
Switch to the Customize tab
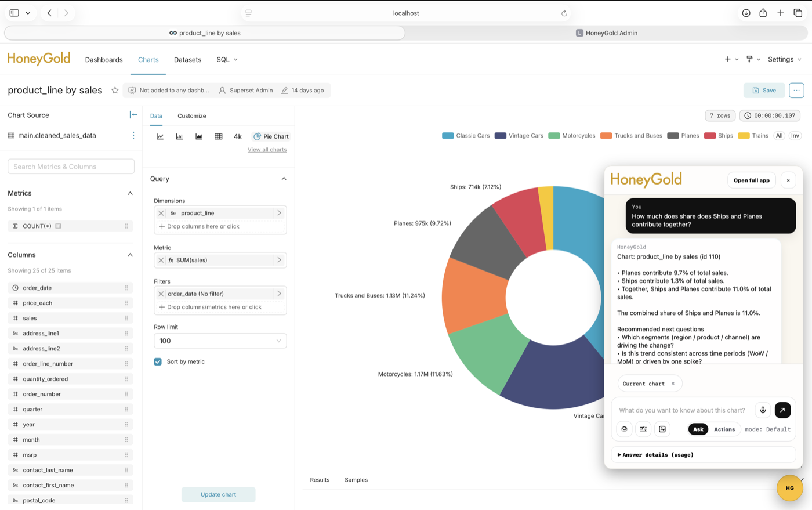192,116
